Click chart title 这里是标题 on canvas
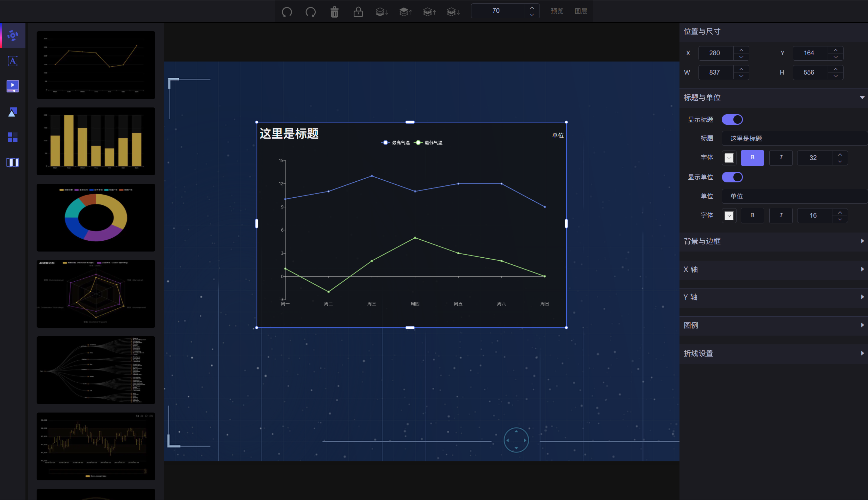Screen dimensions: 868x500 pyautogui.click(x=289, y=134)
